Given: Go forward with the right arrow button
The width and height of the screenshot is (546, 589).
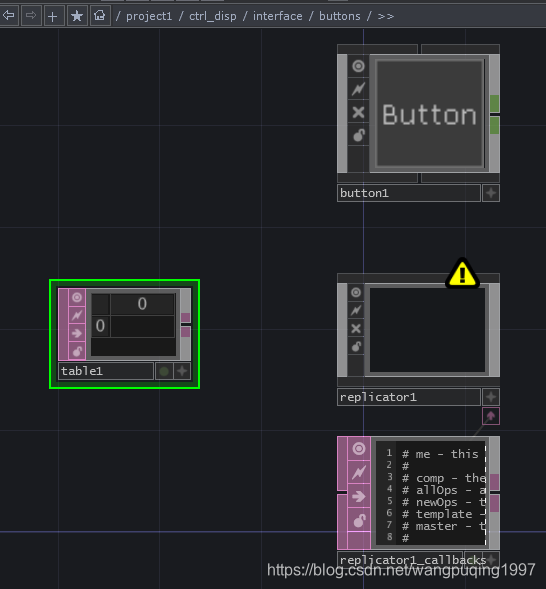Looking at the screenshot, I should (x=31, y=16).
